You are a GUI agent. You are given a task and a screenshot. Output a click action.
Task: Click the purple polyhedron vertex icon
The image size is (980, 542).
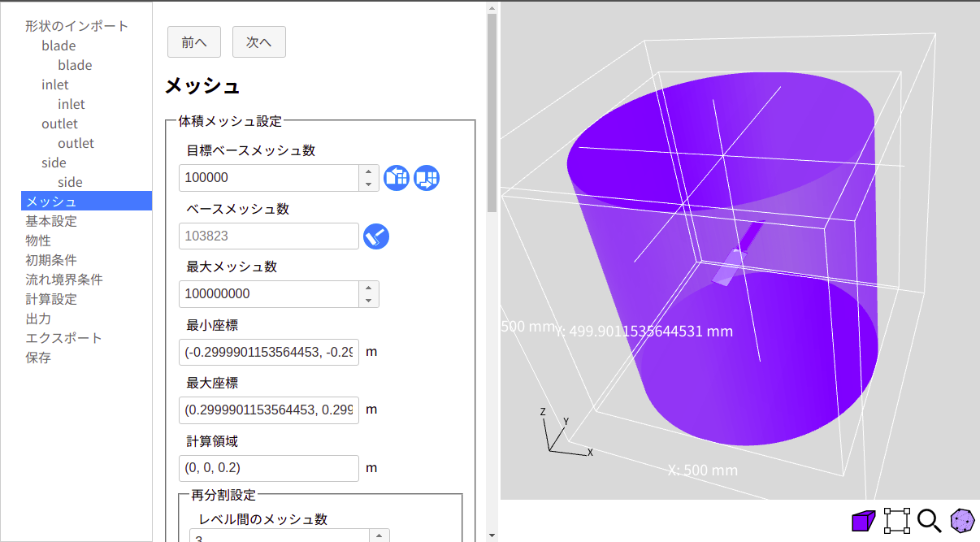pos(963,520)
